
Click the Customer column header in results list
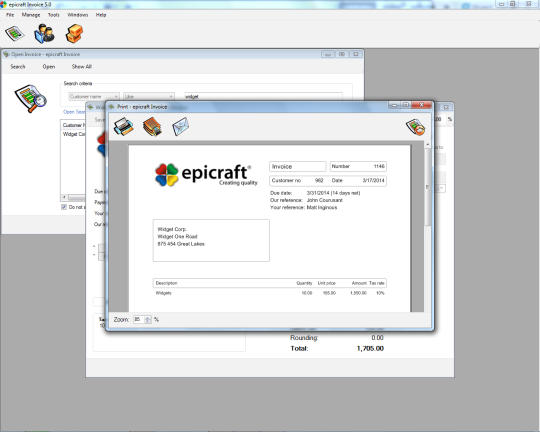point(73,125)
